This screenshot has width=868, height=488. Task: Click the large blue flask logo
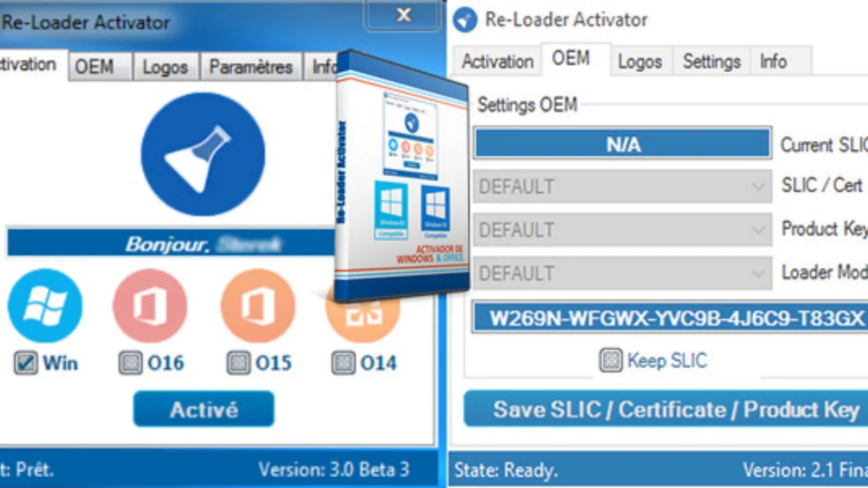click(x=203, y=154)
